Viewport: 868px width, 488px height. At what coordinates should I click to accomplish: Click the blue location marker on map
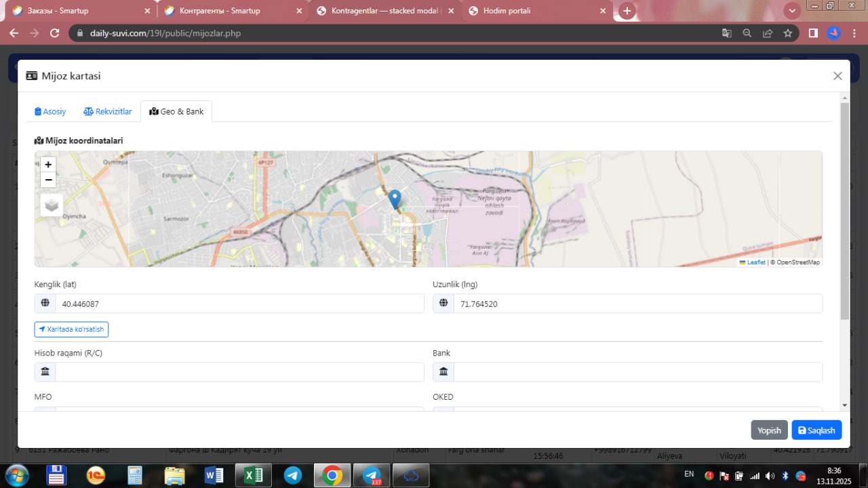[395, 199]
